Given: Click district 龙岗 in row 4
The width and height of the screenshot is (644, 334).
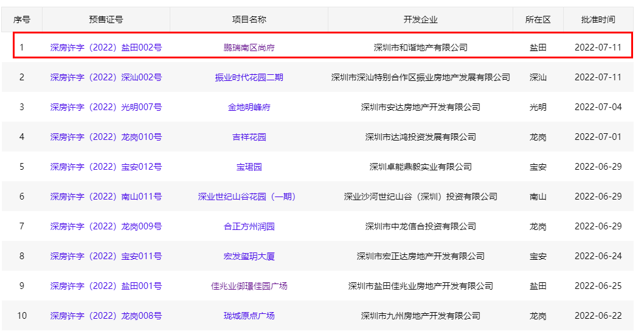Looking at the screenshot, I should (538, 137).
